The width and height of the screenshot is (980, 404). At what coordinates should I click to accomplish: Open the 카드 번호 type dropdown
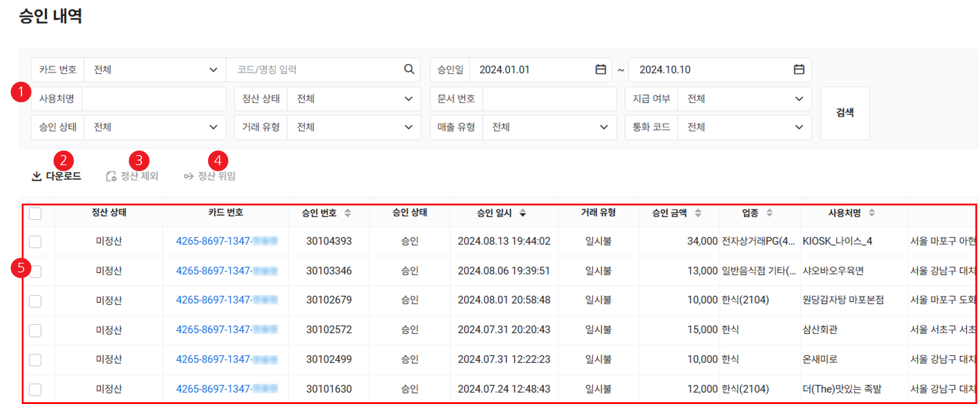pos(155,70)
